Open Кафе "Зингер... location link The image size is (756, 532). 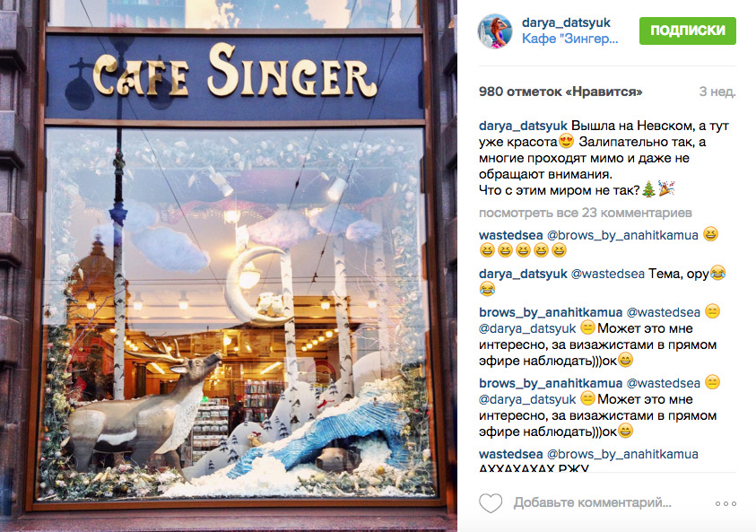coord(569,39)
